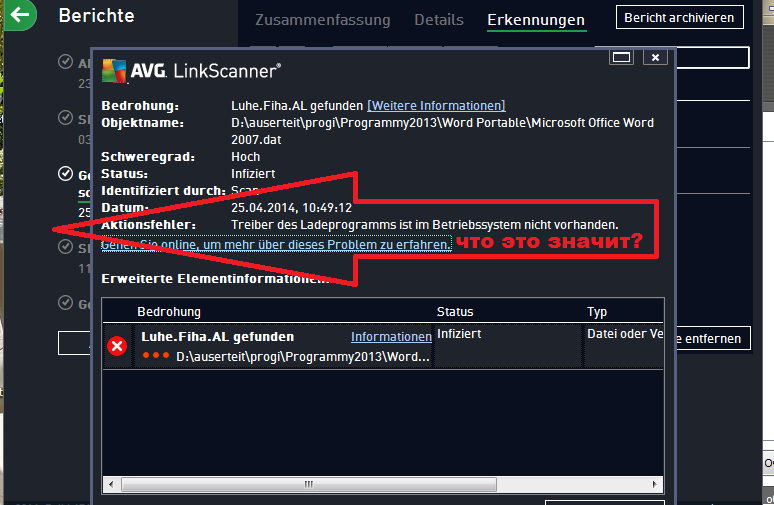Switch to the Details tab

click(439, 20)
